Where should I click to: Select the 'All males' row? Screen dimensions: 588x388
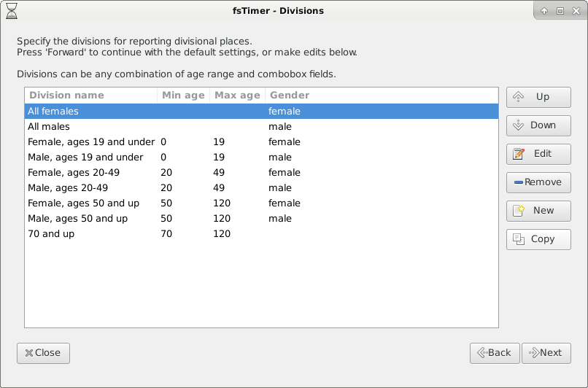[x=261, y=127]
